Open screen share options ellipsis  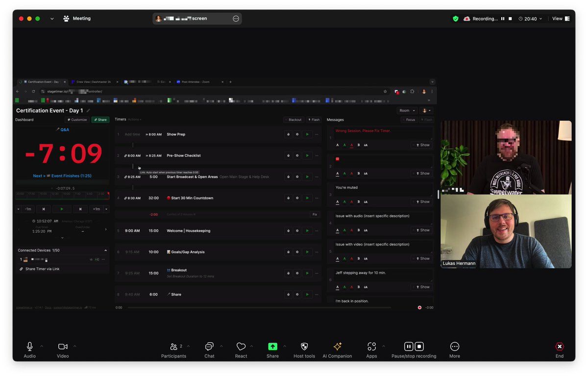(236, 19)
